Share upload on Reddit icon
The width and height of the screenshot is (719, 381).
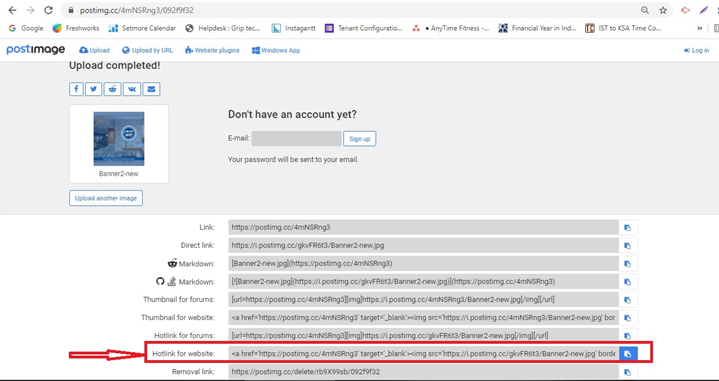click(112, 88)
